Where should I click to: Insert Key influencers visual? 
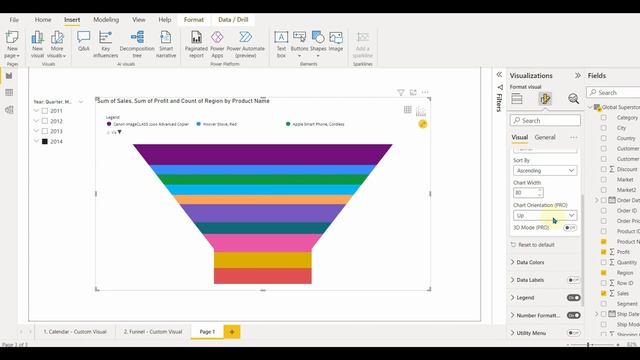pyautogui.click(x=105, y=44)
